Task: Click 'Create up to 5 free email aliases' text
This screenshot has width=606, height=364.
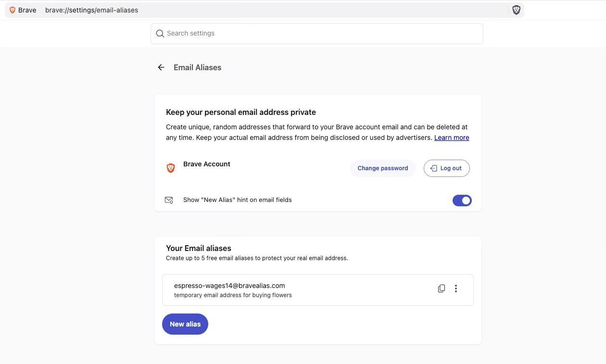Action: (257, 258)
